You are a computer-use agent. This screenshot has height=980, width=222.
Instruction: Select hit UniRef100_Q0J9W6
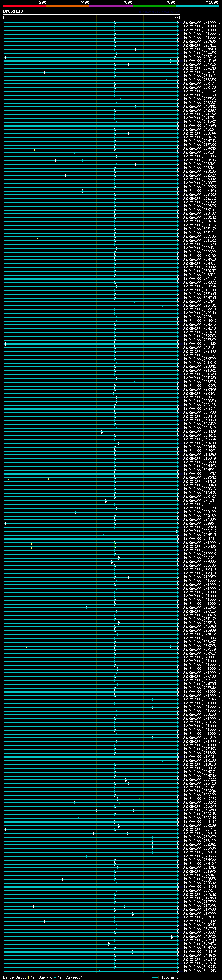(199, 156)
